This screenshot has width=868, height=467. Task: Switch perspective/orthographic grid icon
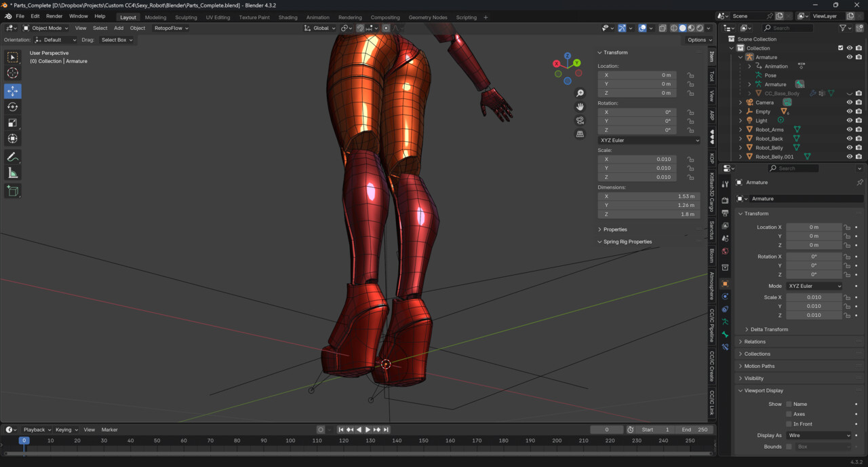click(x=580, y=134)
